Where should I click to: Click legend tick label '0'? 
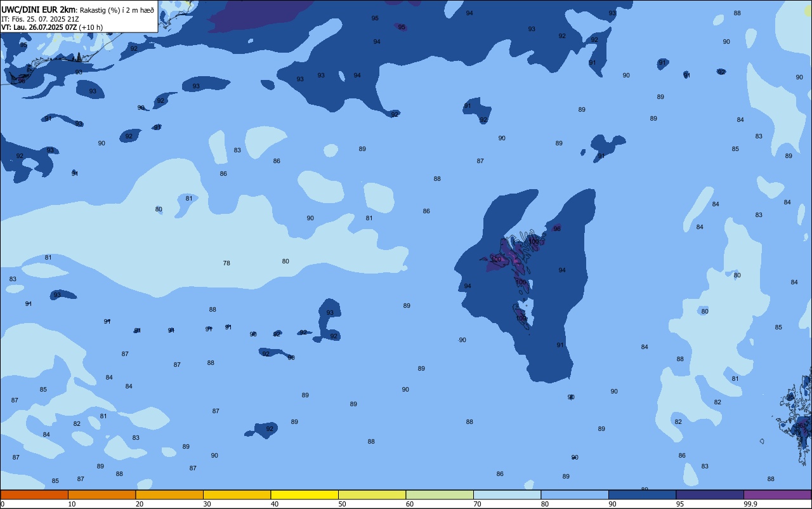pyautogui.click(x=3, y=504)
